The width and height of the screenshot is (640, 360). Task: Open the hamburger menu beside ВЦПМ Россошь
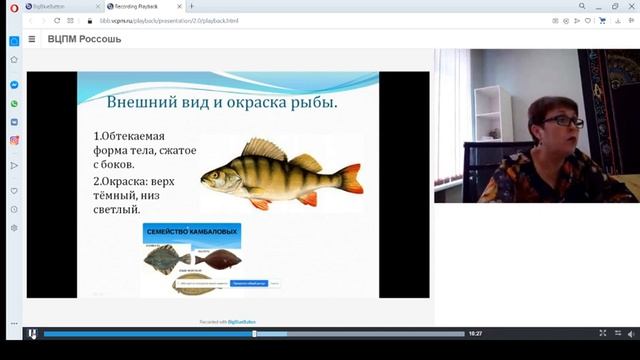[32, 39]
